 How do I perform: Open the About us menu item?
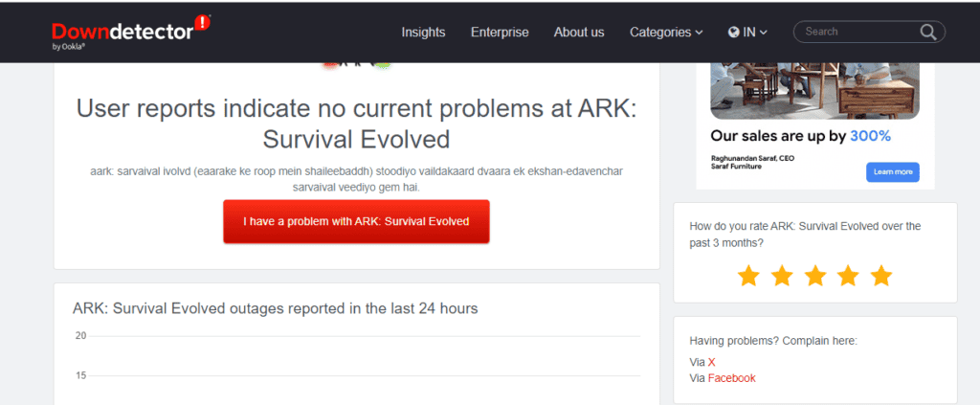tap(579, 32)
